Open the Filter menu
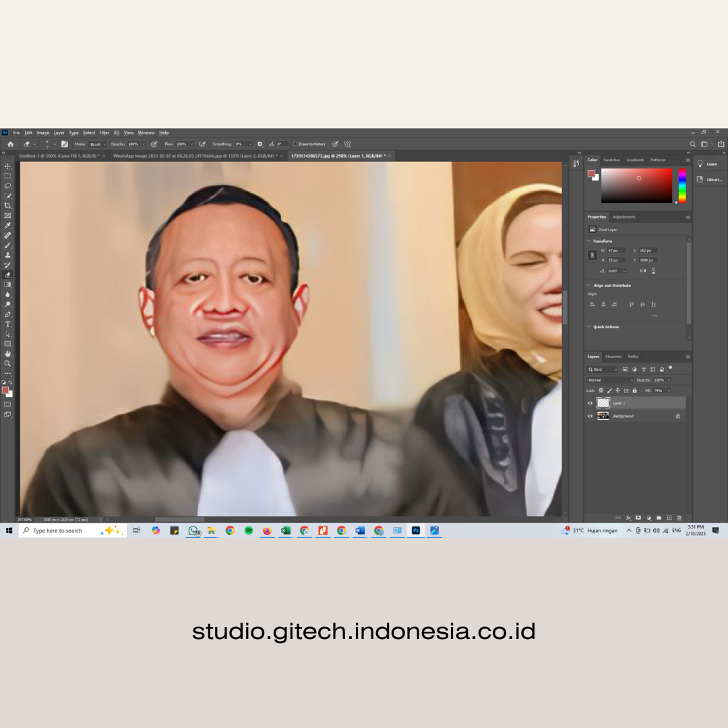This screenshot has width=728, height=728. [104, 133]
